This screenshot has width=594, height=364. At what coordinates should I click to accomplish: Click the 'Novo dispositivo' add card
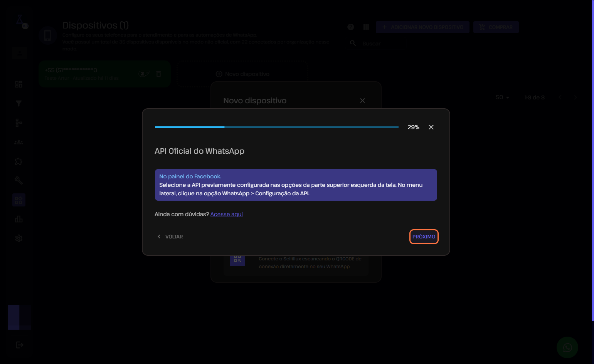tap(242, 74)
